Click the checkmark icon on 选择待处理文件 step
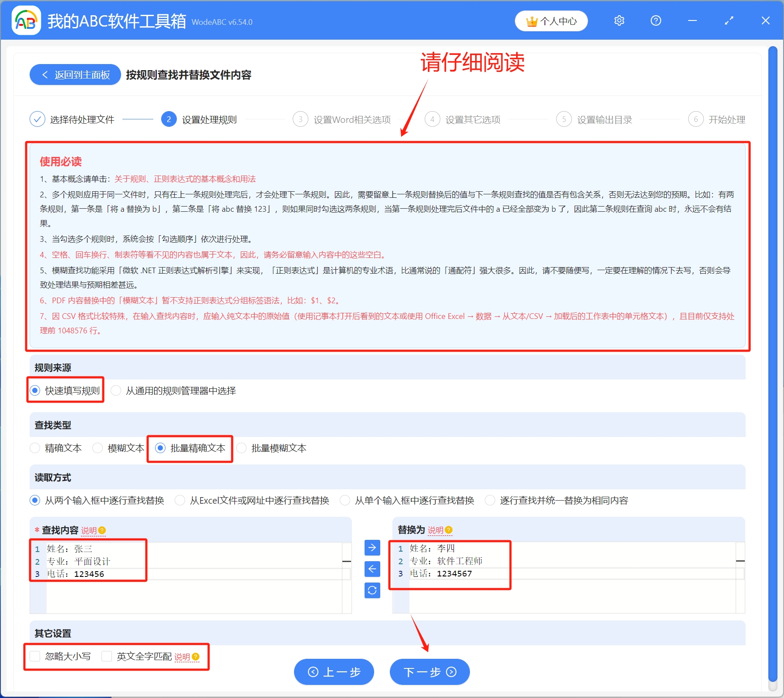Viewport: 784px width, 698px height. [x=37, y=119]
